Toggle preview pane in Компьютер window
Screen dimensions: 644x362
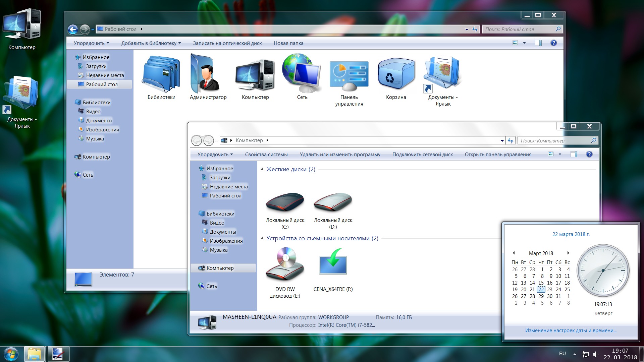[574, 154]
